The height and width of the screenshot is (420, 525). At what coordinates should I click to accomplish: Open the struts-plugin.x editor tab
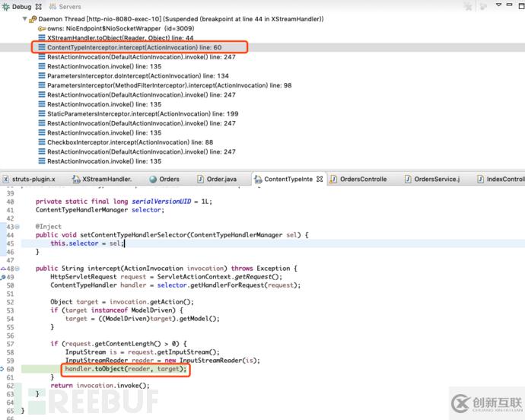pyautogui.click(x=33, y=180)
